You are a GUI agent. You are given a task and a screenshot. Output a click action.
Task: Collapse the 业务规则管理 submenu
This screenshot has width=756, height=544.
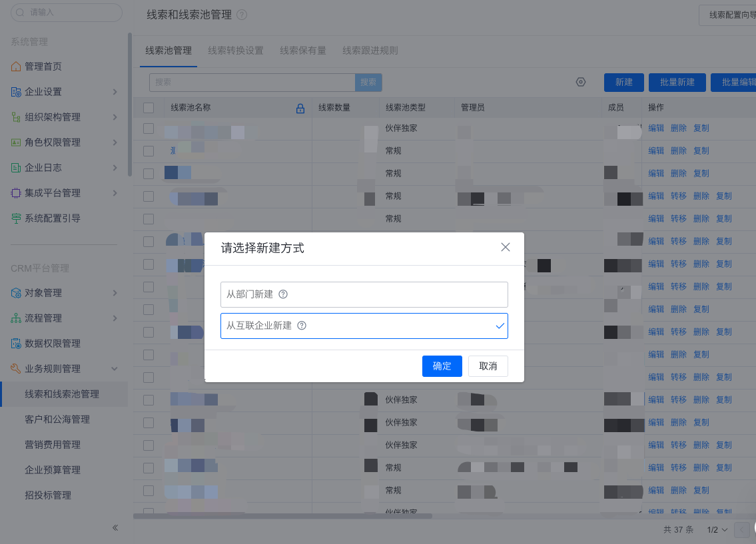click(x=114, y=368)
